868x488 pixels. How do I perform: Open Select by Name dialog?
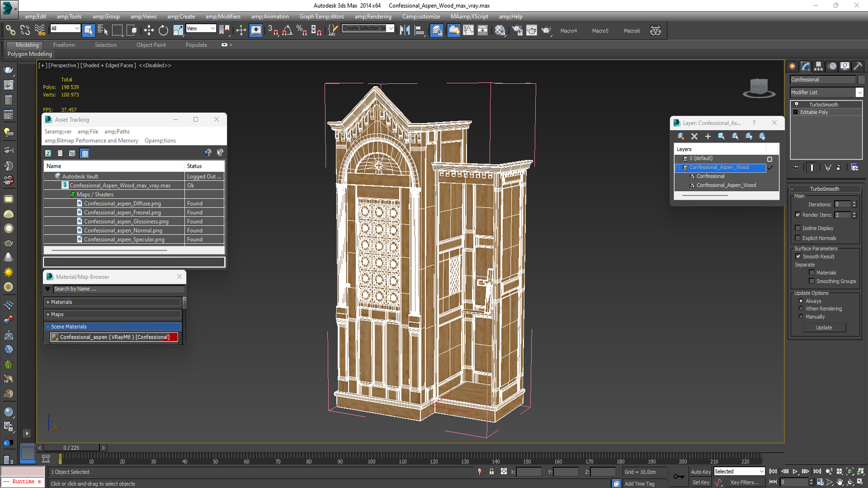(103, 30)
